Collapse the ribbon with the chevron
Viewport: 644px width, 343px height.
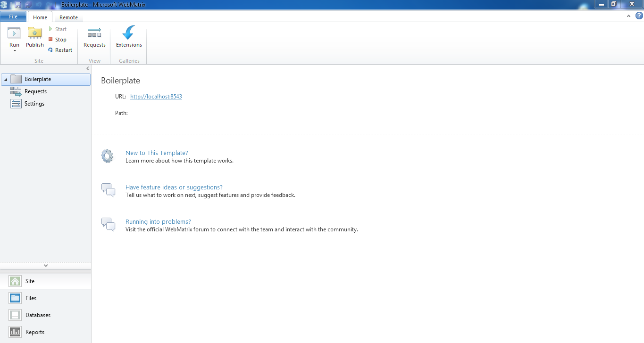click(628, 16)
